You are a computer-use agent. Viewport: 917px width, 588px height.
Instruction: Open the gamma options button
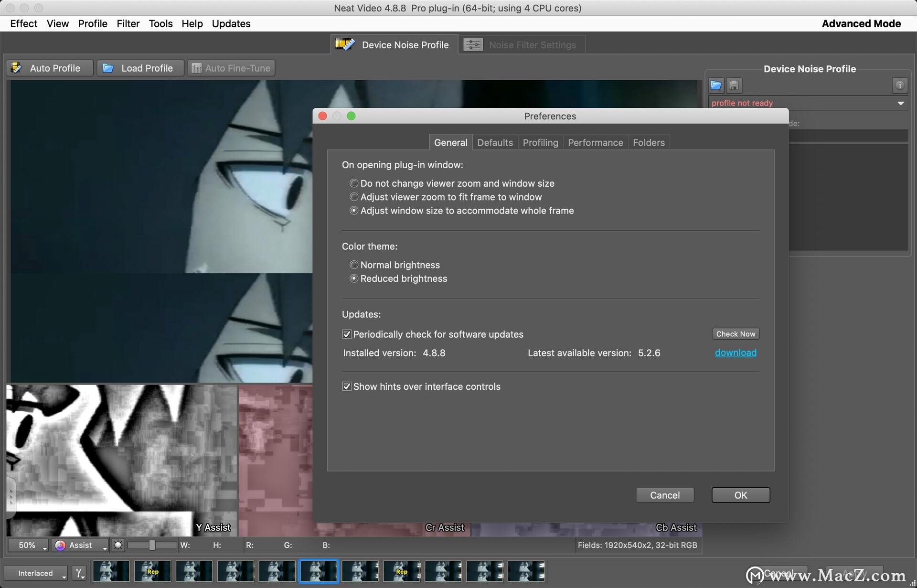79,573
